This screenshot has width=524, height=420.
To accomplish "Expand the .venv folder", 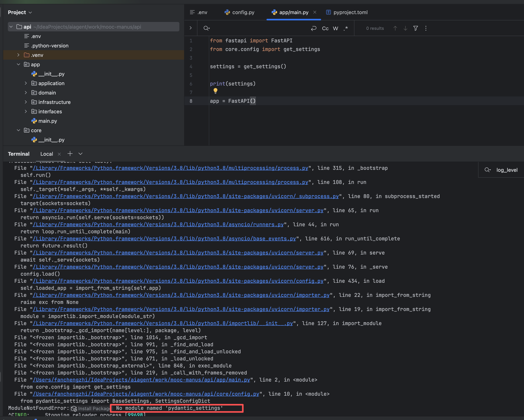I will (x=18, y=55).
